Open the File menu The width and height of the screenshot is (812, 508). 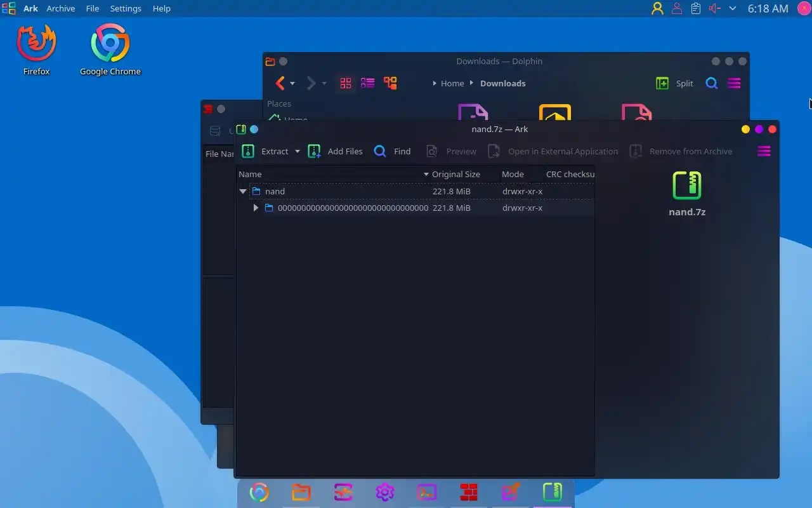point(93,8)
